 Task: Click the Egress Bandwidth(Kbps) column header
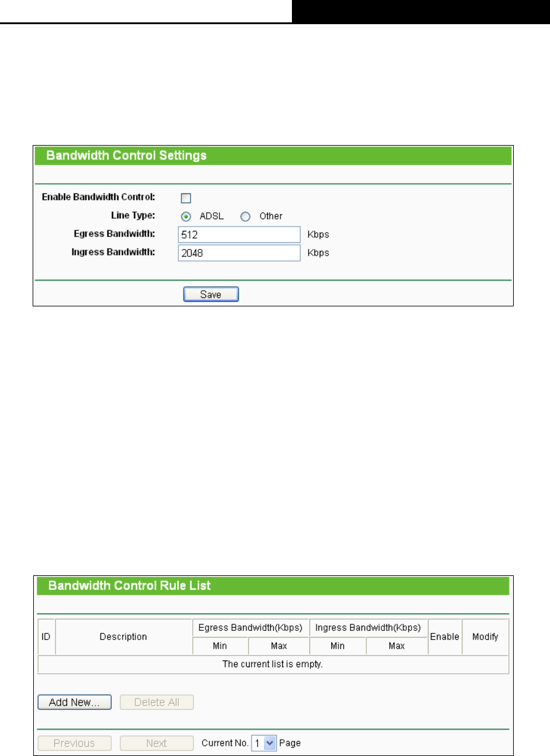[250, 628]
